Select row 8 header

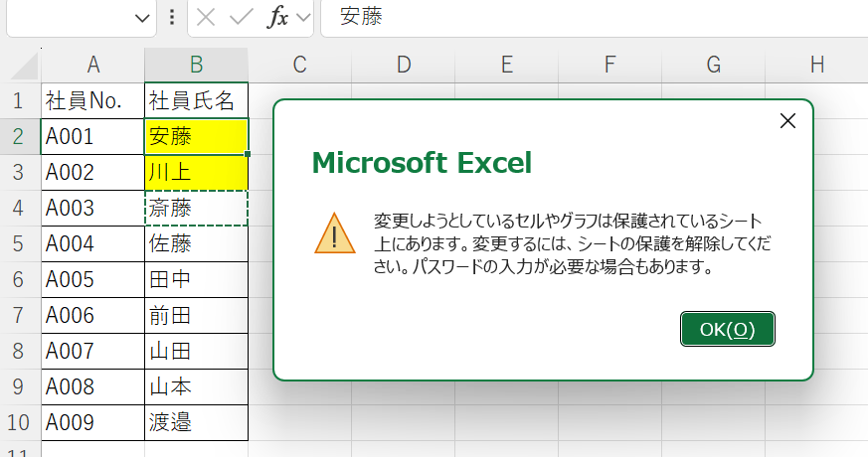19,351
